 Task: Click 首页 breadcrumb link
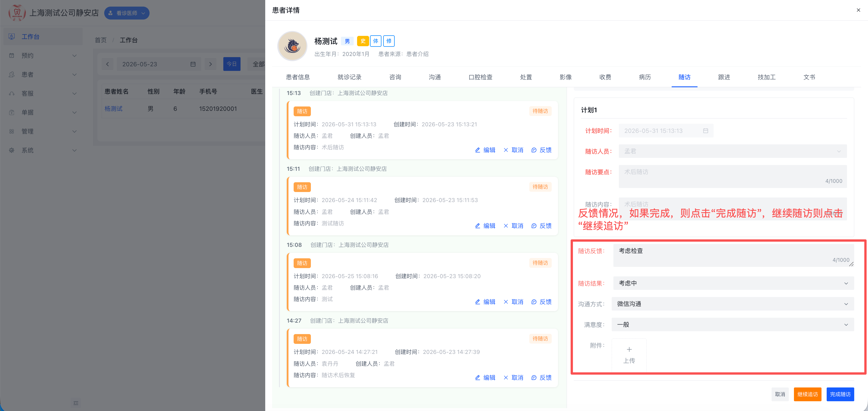[x=100, y=40]
